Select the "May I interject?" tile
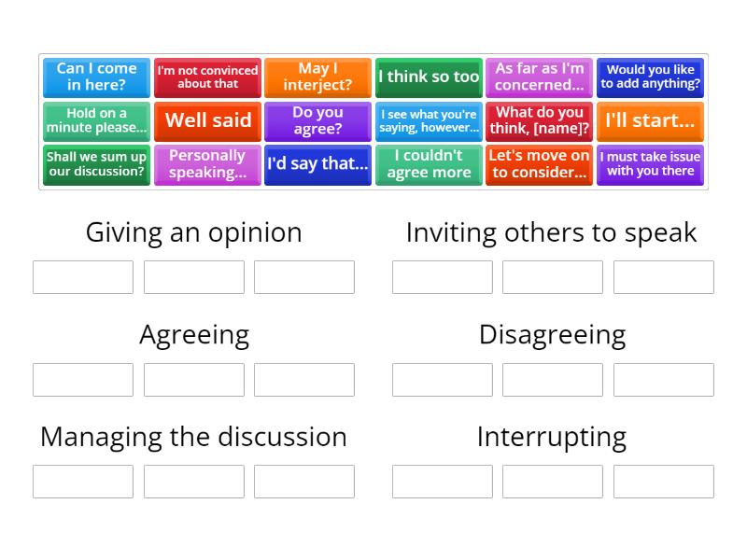 (317, 77)
